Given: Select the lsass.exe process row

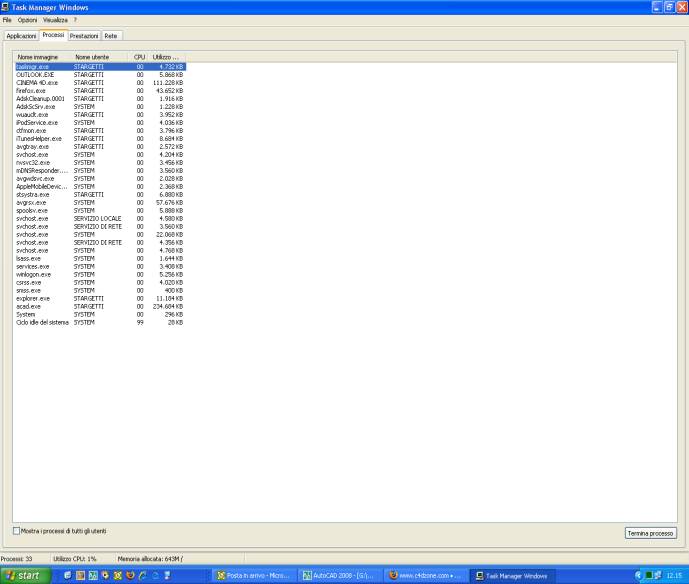Looking at the screenshot, I should (100, 258).
